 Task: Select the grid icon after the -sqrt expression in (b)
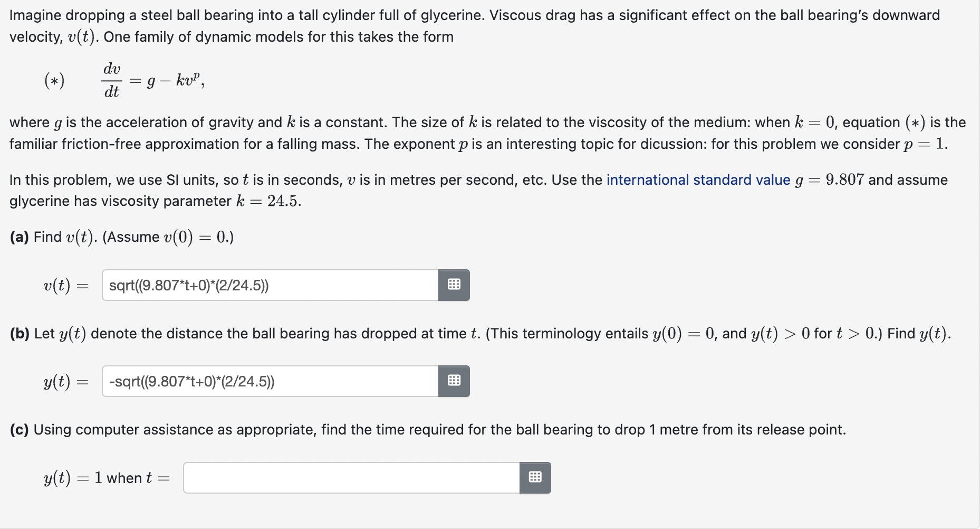click(455, 381)
